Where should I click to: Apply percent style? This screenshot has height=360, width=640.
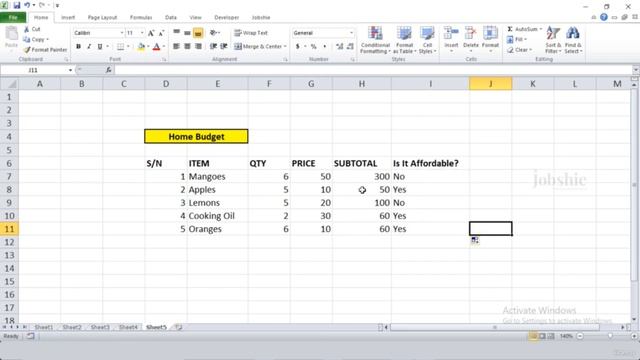(313, 47)
